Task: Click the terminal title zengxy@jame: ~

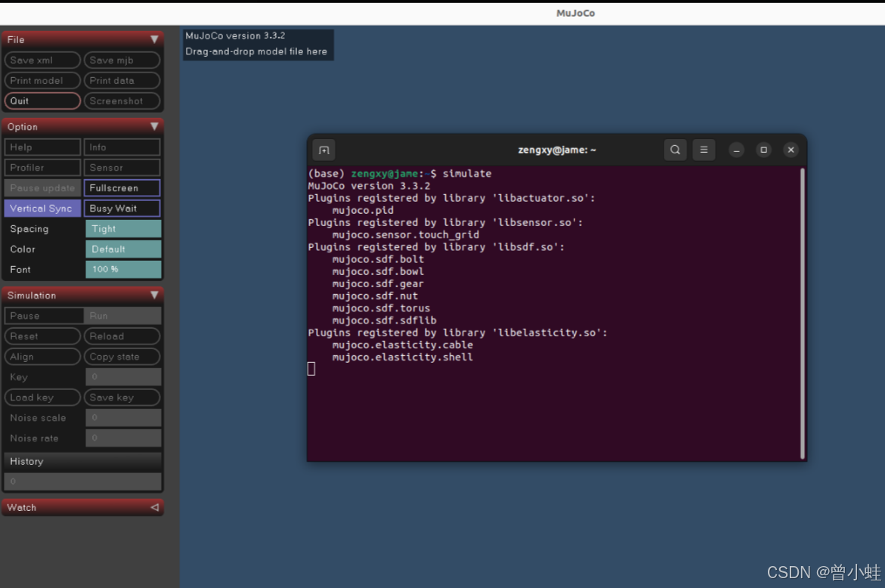Action: click(556, 150)
